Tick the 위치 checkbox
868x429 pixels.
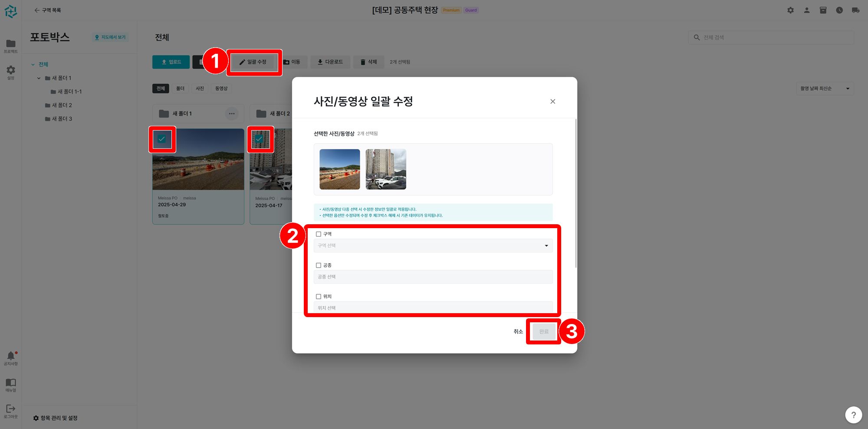coord(319,297)
